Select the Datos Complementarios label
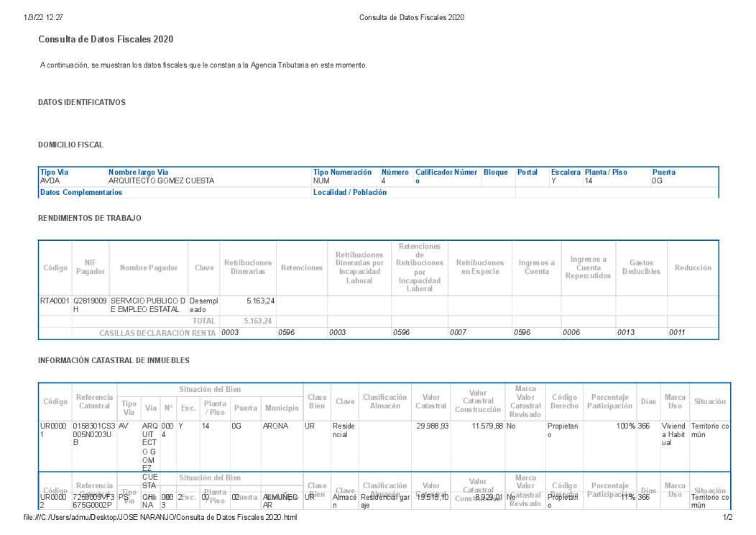756x535 pixels. pos(81,193)
